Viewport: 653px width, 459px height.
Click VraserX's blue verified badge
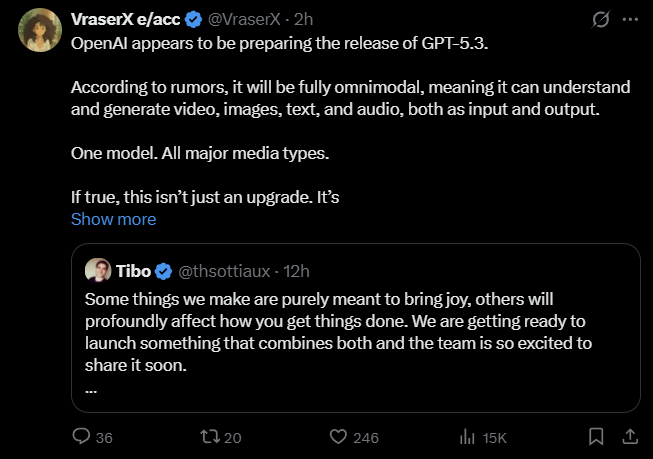point(194,19)
